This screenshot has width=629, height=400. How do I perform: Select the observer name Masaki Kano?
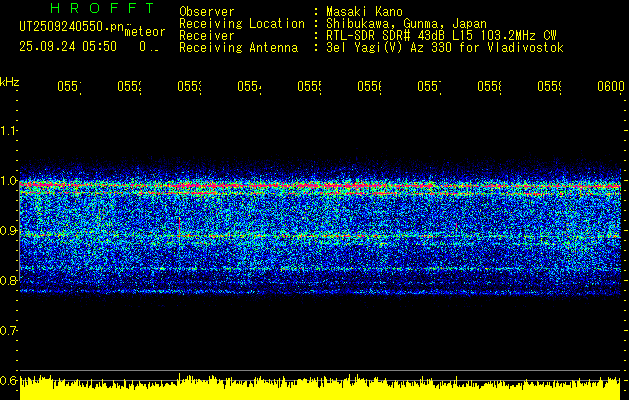coord(364,12)
